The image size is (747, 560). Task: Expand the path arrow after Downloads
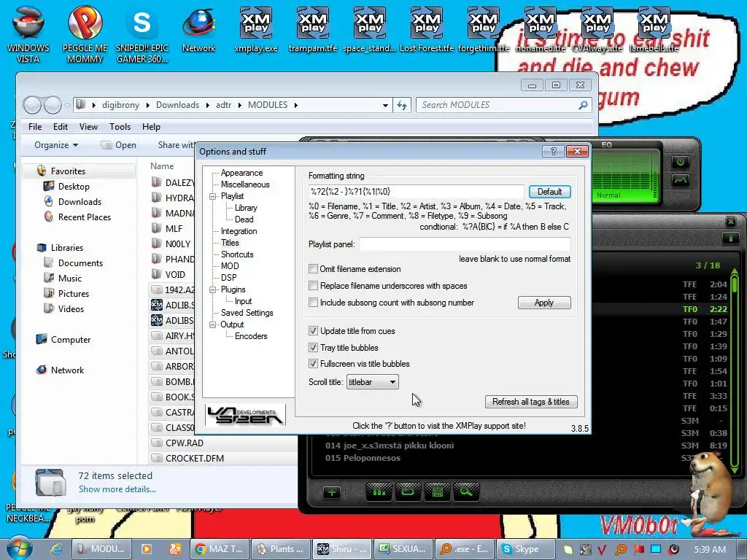208,105
